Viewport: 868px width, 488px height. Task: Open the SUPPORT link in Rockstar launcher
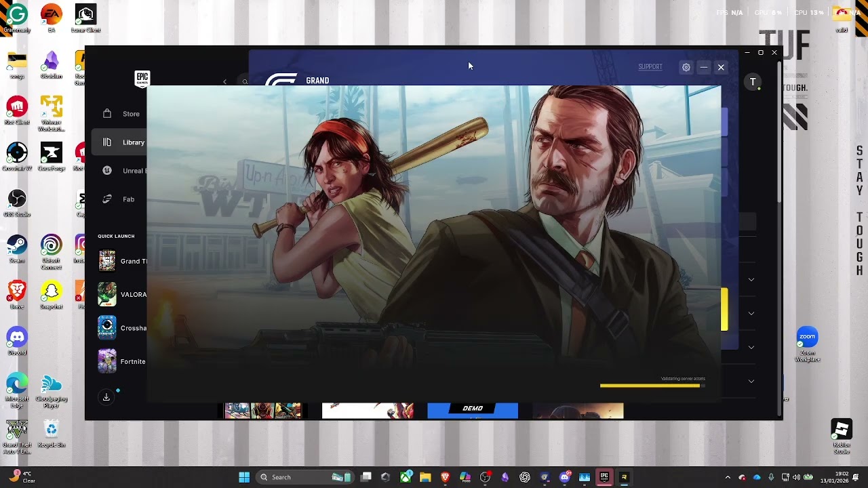[650, 66]
